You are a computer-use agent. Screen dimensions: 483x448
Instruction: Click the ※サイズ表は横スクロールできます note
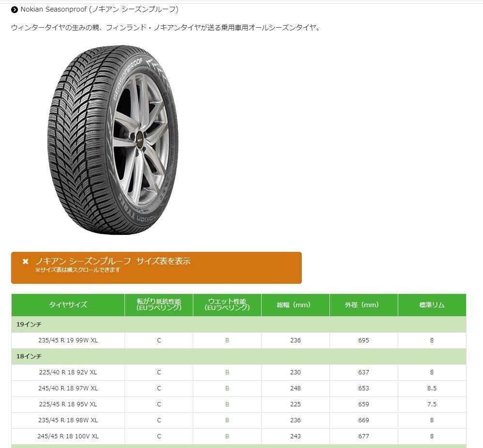[x=78, y=270]
